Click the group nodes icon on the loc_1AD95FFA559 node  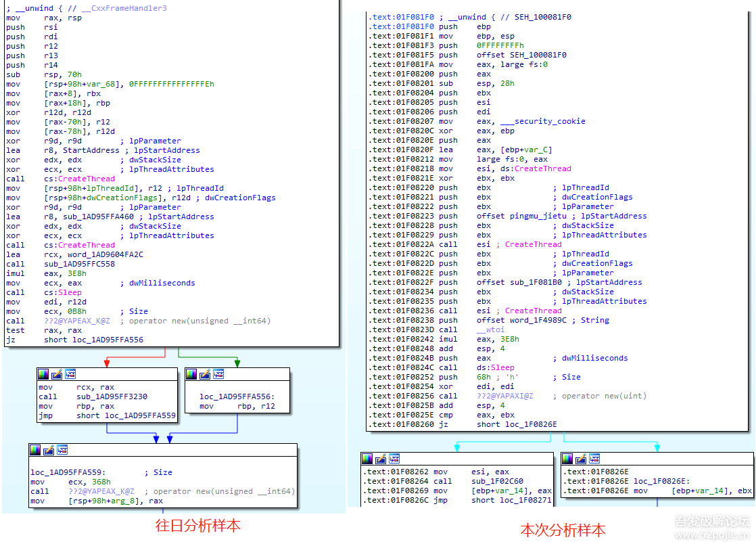[62, 450]
